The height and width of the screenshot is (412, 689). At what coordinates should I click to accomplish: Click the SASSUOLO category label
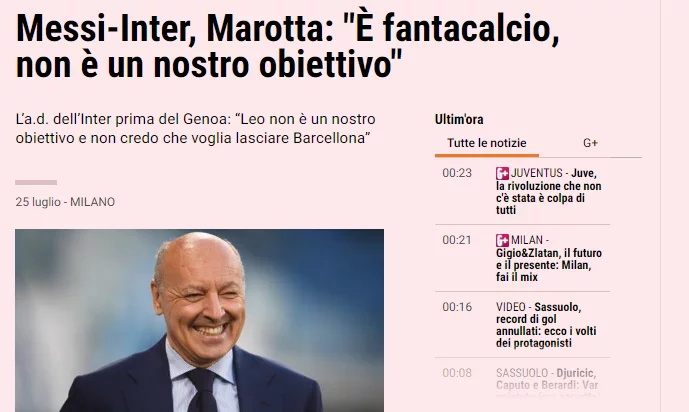[522, 373]
